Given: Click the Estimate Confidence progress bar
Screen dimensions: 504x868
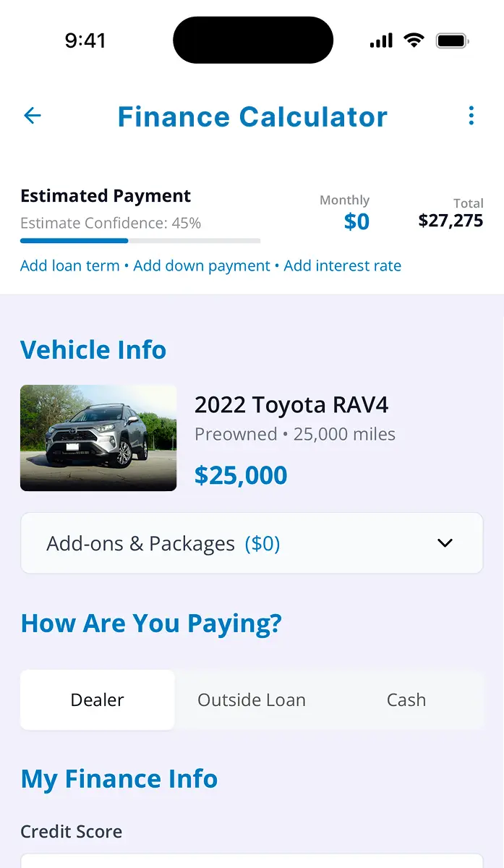Looking at the screenshot, I should [x=140, y=240].
